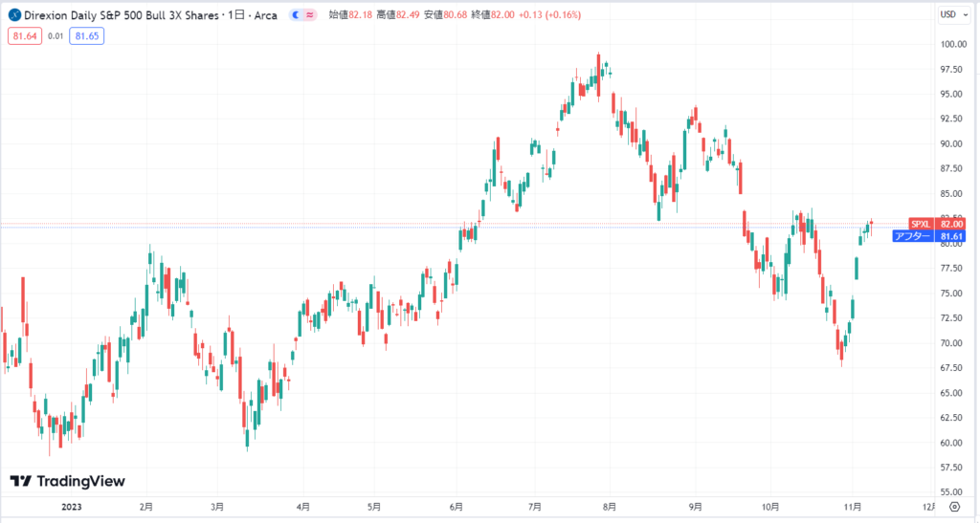980x523 pixels.
Task: Click the 77.50 price axis label
Action: click(x=951, y=269)
